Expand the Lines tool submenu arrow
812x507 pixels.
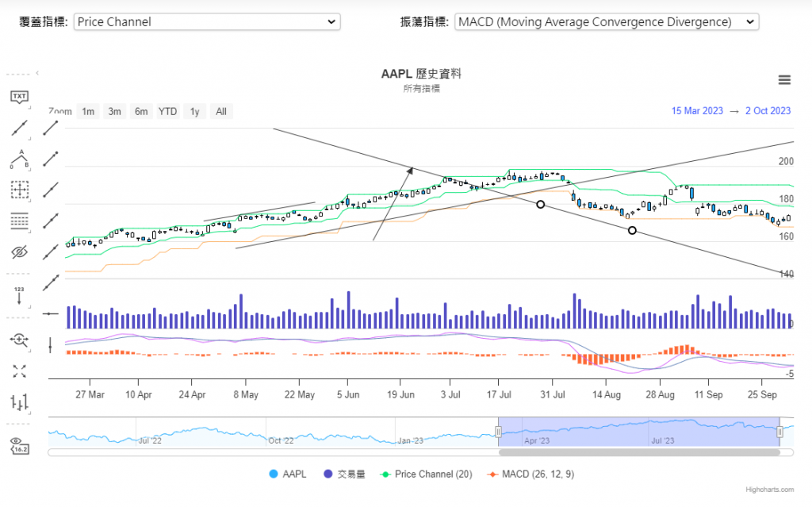tap(30, 138)
